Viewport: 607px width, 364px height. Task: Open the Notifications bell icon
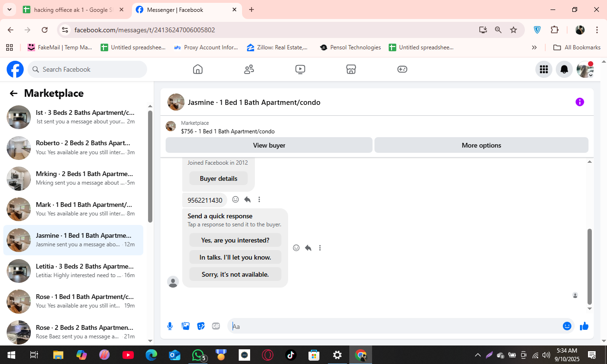point(564,69)
